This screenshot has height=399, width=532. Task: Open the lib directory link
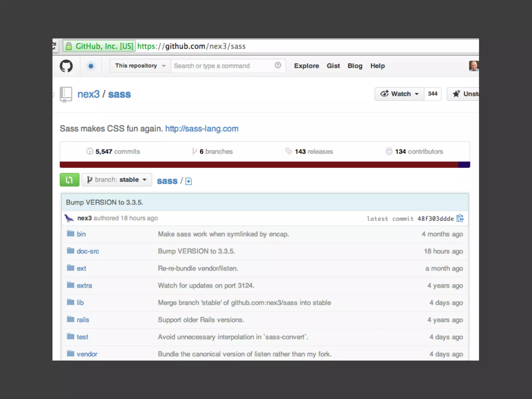click(80, 303)
